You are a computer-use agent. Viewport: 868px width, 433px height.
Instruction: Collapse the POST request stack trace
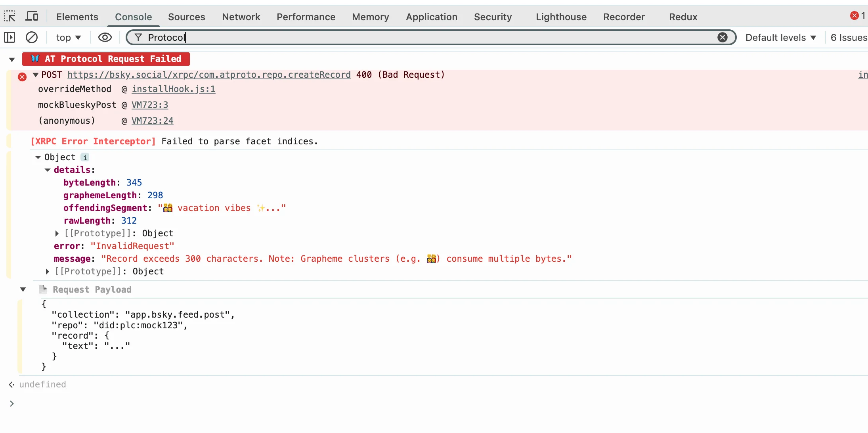(36, 75)
